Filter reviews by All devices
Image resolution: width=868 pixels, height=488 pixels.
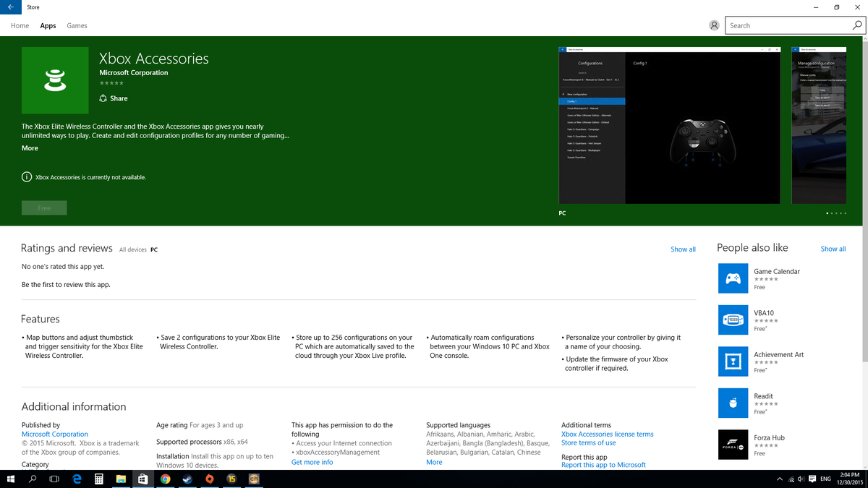pyautogui.click(x=133, y=249)
